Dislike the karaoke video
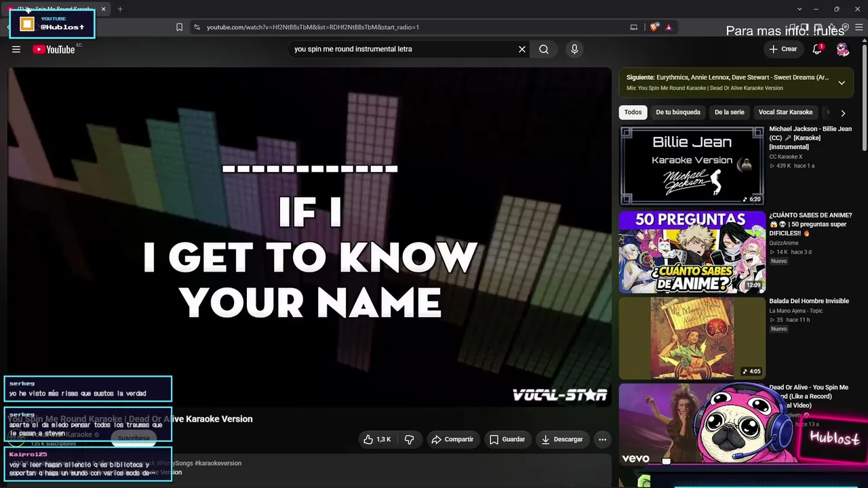The height and width of the screenshot is (488, 868). [x=409, y=439]
